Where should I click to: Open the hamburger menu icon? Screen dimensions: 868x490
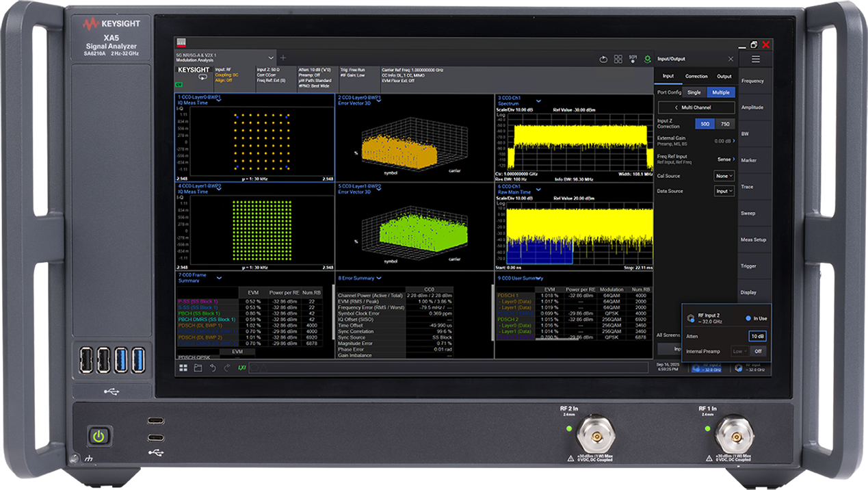coord(756,60)
